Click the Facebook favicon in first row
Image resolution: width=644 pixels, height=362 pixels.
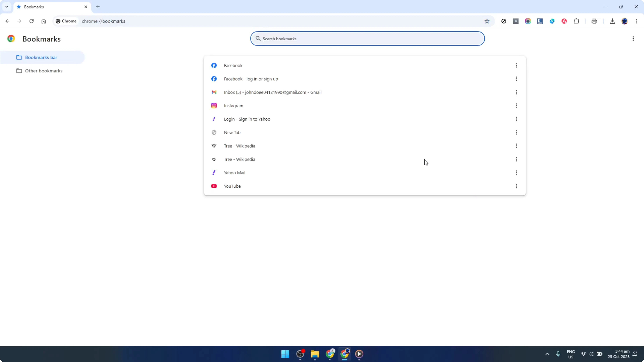pyautogui.click(x=214, y=65)
